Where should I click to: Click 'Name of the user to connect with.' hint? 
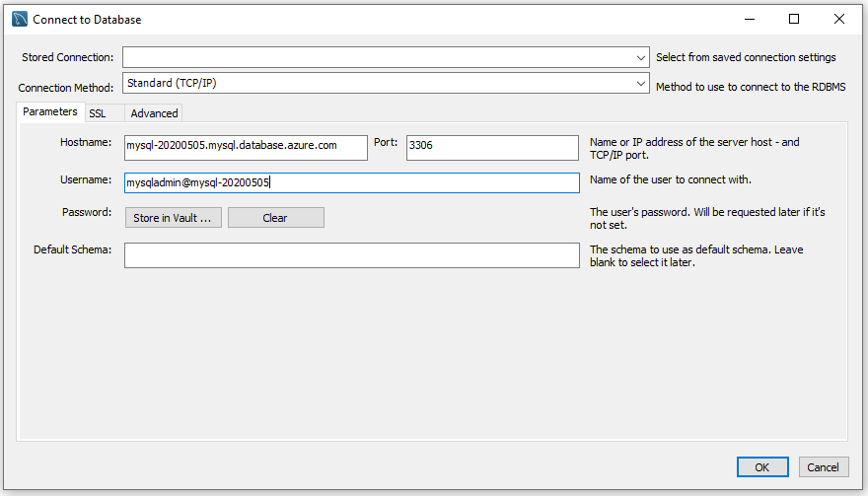[671, 179]
